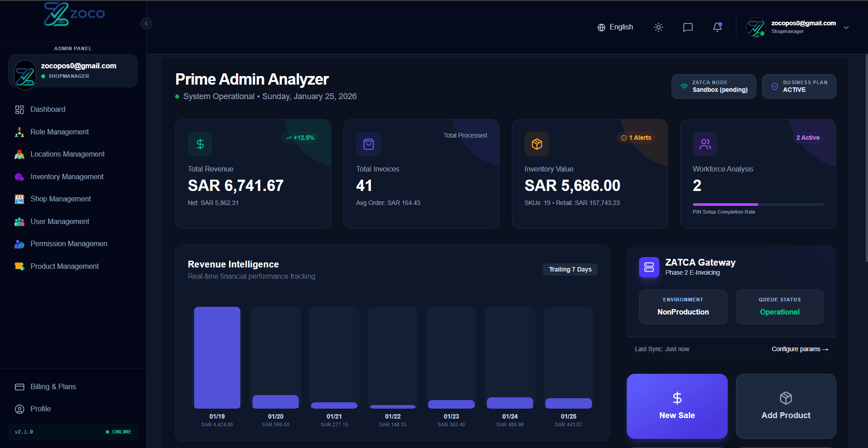Viewport: 868px width, 448px height.
Task: Open Billing & Plans via card icon
Action: coord(19,386)
